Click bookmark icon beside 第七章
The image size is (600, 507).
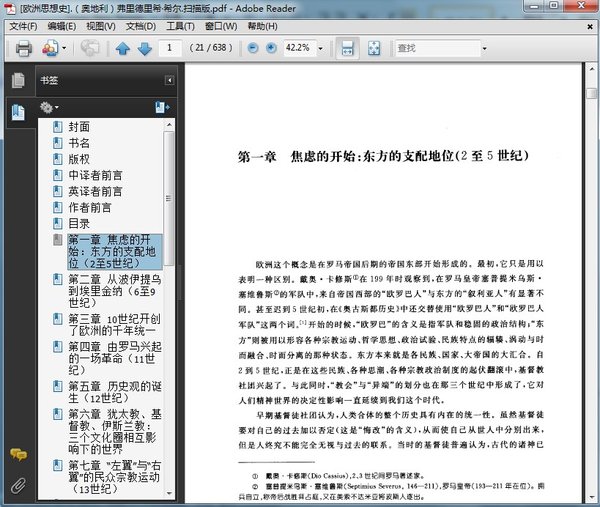[x=58, y=466]
